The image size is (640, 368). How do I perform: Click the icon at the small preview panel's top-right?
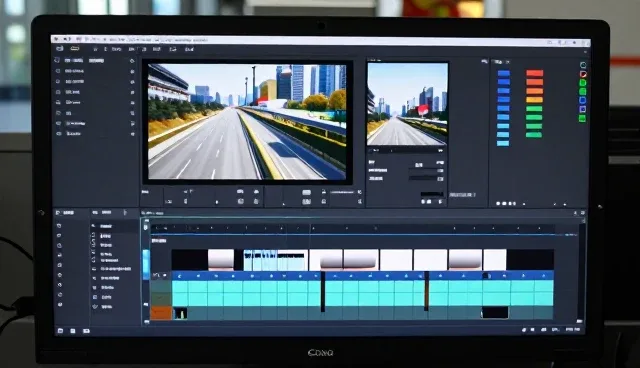484,62
